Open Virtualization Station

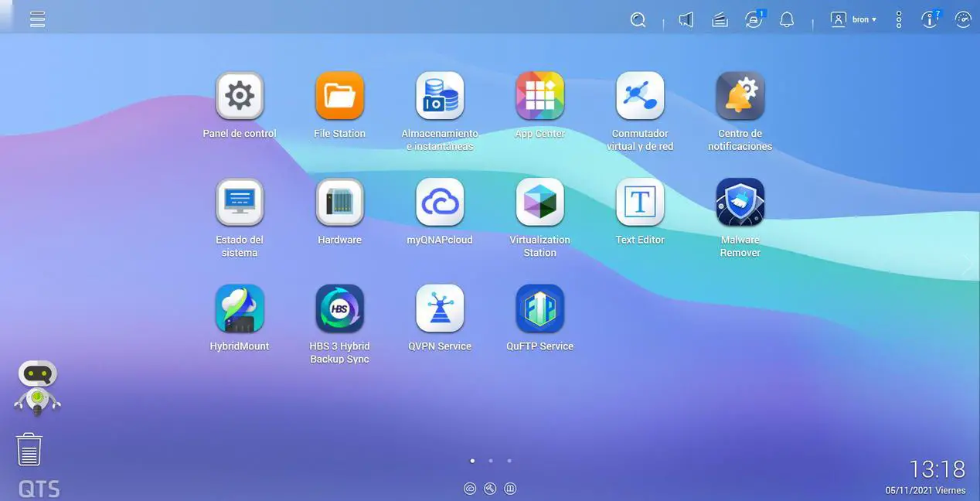[x=539, y=201]
